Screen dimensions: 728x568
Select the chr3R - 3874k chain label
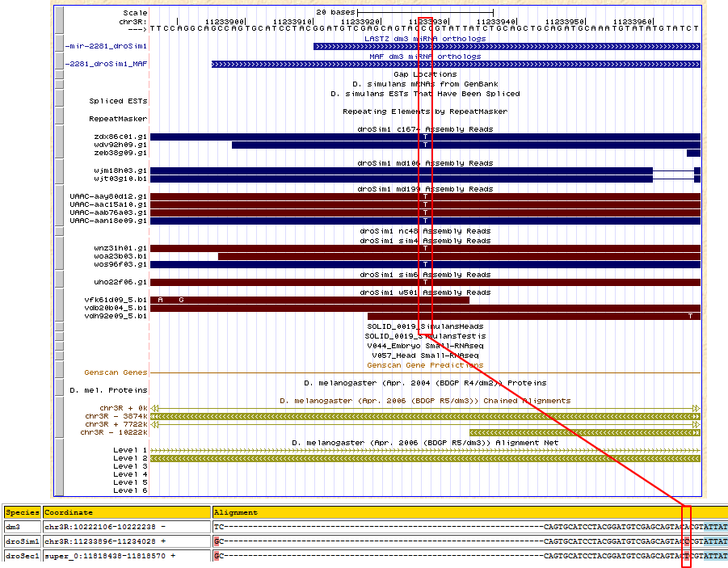115,416
